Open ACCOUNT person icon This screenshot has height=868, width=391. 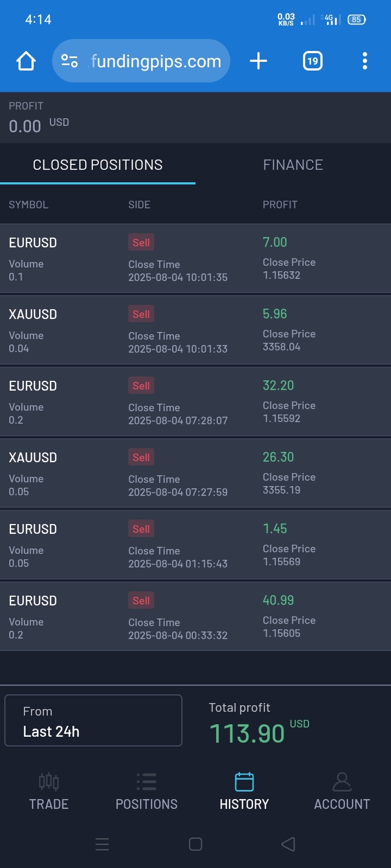click(x=342, y=782)
